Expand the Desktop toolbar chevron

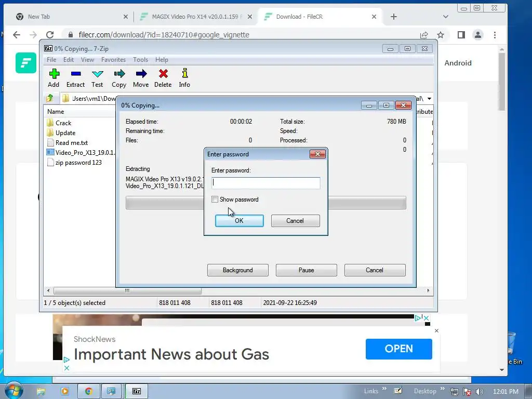443,389
